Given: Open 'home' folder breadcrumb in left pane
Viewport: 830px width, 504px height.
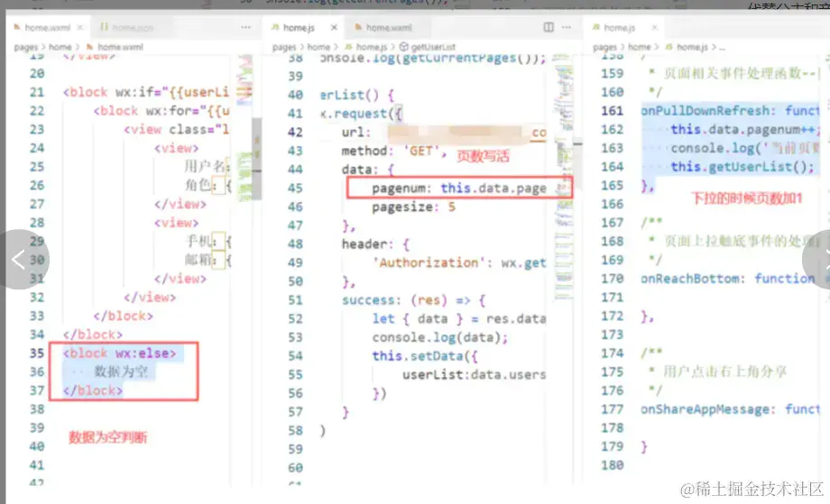Looking at the screenshot, I should (60, 47).
